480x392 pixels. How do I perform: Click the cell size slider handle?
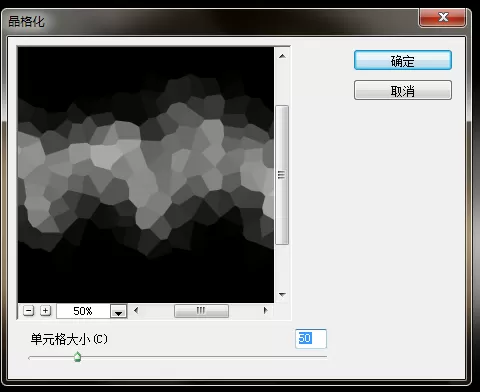pyautogui.click(x=77, y=357)
